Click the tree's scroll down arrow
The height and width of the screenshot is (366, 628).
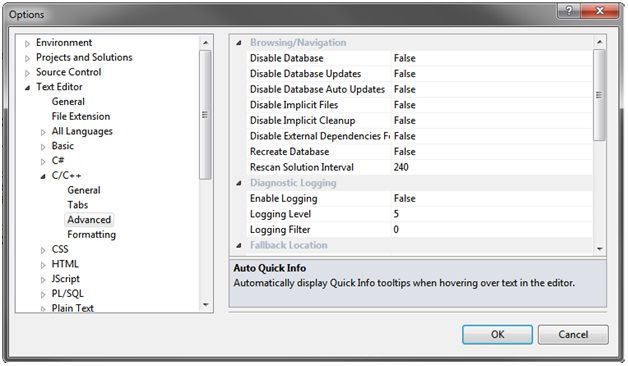pyautogui.click(x=205, y=305)
